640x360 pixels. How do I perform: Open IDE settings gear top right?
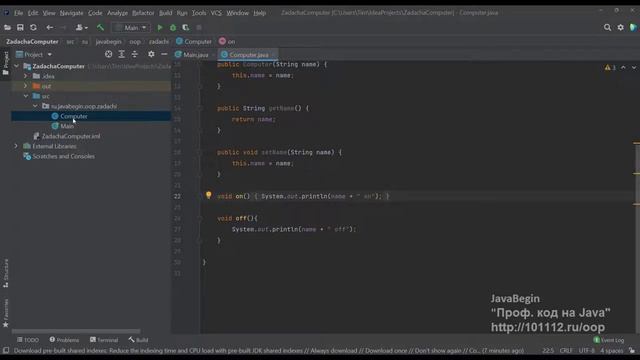point(620,27)
